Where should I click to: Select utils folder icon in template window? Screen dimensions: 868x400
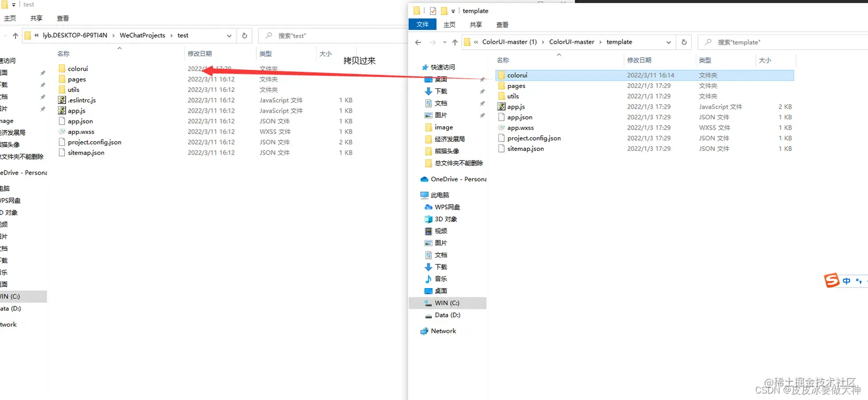(x=501, y=96)
